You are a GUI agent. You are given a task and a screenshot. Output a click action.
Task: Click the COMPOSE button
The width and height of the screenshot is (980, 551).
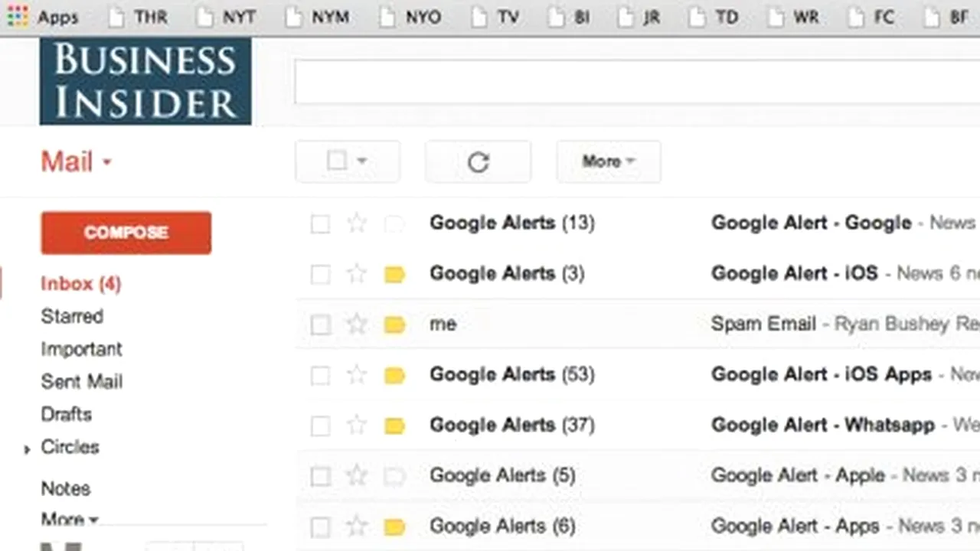pyautogui.click(x=126, y=233)
